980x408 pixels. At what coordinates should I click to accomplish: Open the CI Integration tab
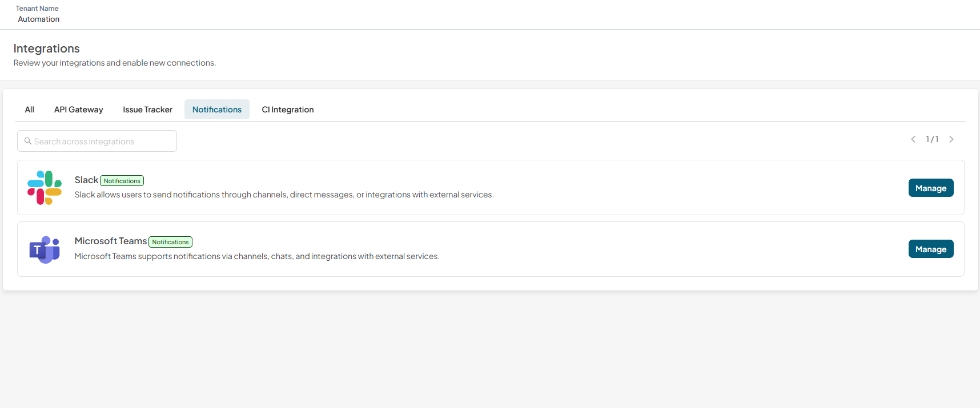point(288,110)
